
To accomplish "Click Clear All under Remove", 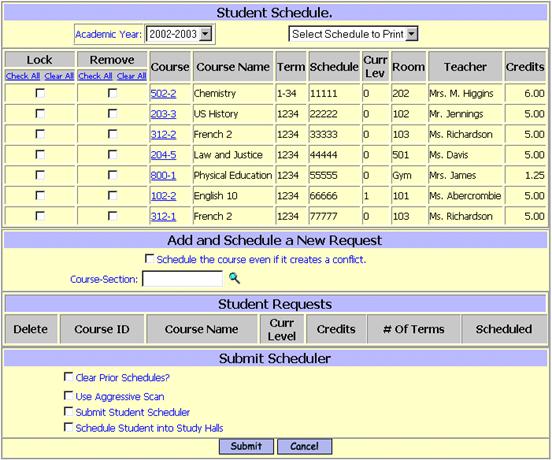I will pyautogui.click(x=132, y=76).
